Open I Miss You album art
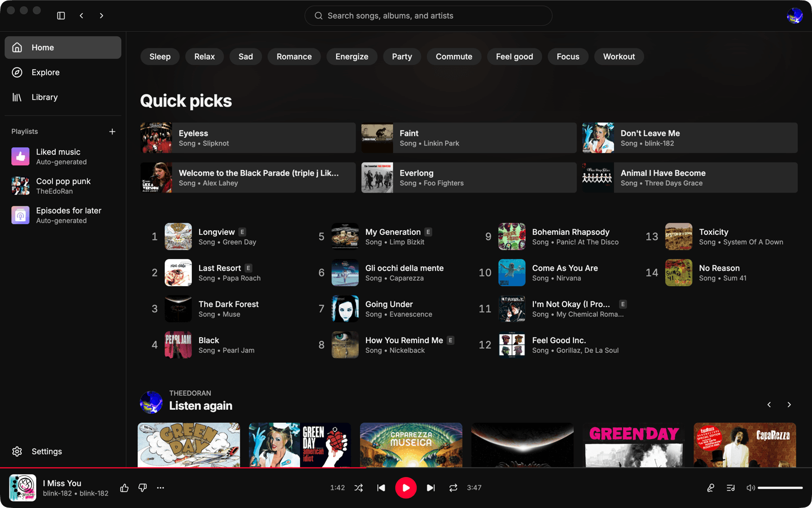 (23, 488)
